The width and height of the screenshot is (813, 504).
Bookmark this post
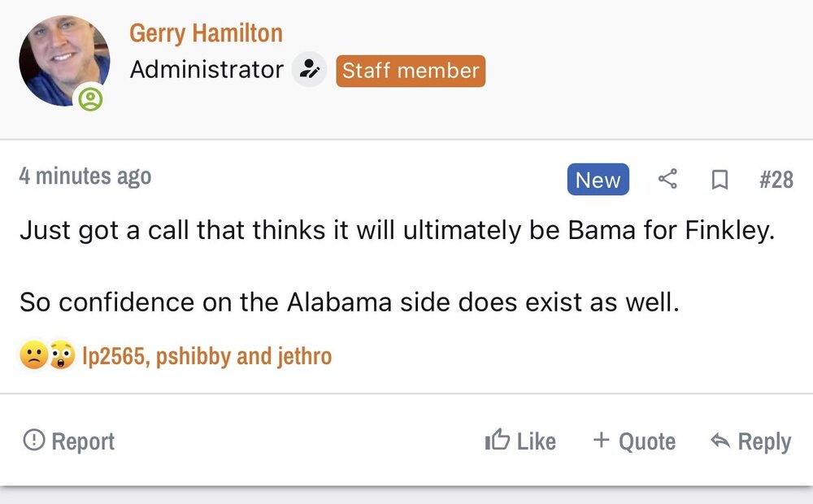719,180
